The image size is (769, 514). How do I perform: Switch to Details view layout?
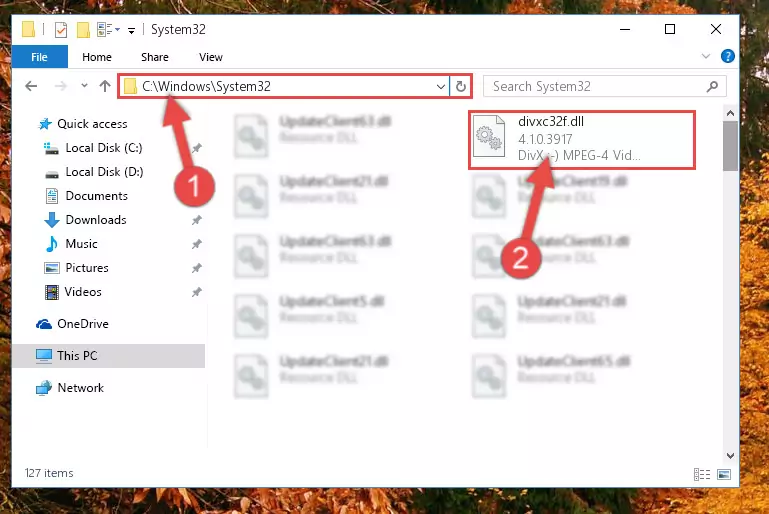702,474
